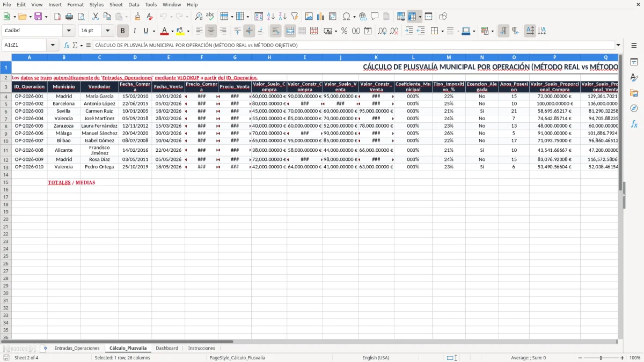Screen dimensions: 644x362
Task: Click the zoom in plus button
Action: pyautogui.click(x=623, y=358)
